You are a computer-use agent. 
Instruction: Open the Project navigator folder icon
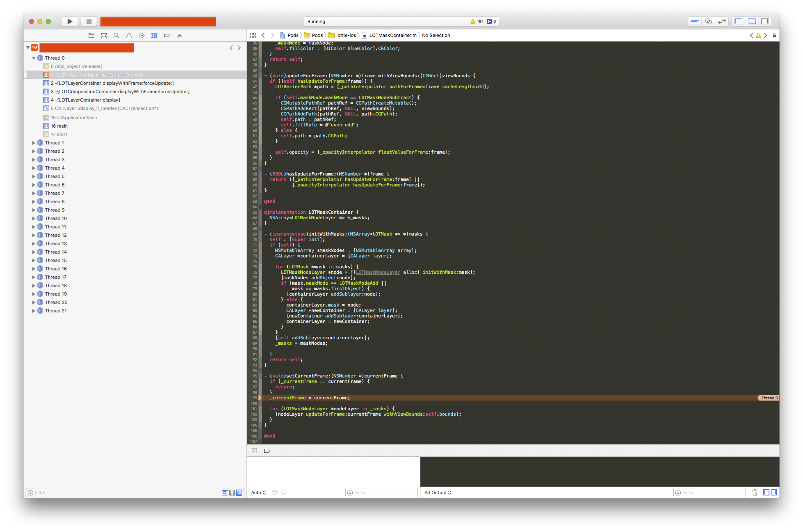point(91,36)
